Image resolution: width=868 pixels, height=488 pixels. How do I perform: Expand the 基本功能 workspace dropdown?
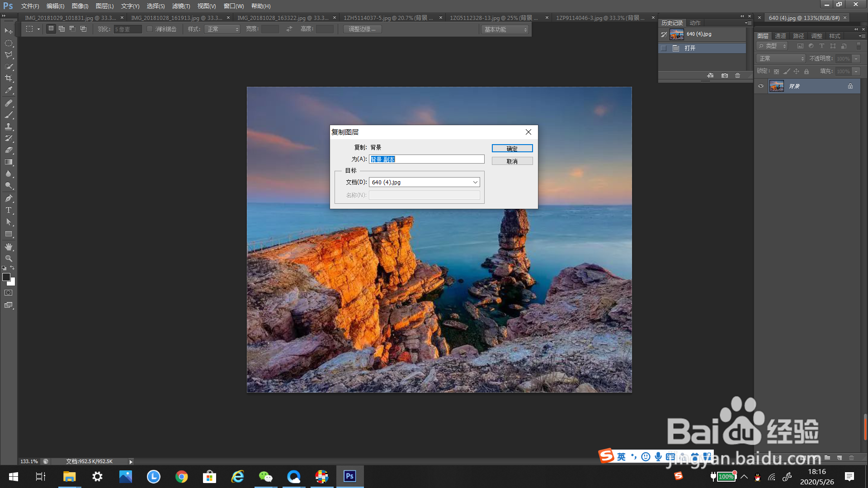pyautogui.click(x=505, y=29)
